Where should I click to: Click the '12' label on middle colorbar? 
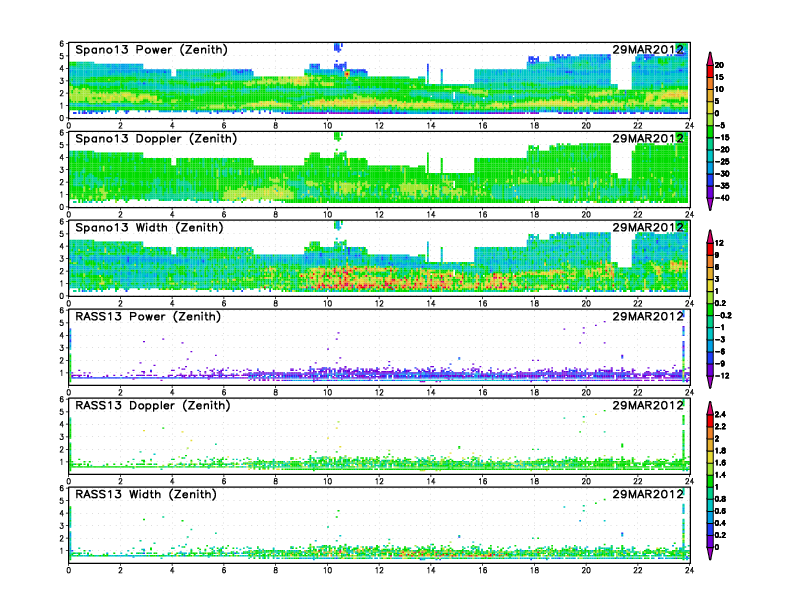click(719, 243)
